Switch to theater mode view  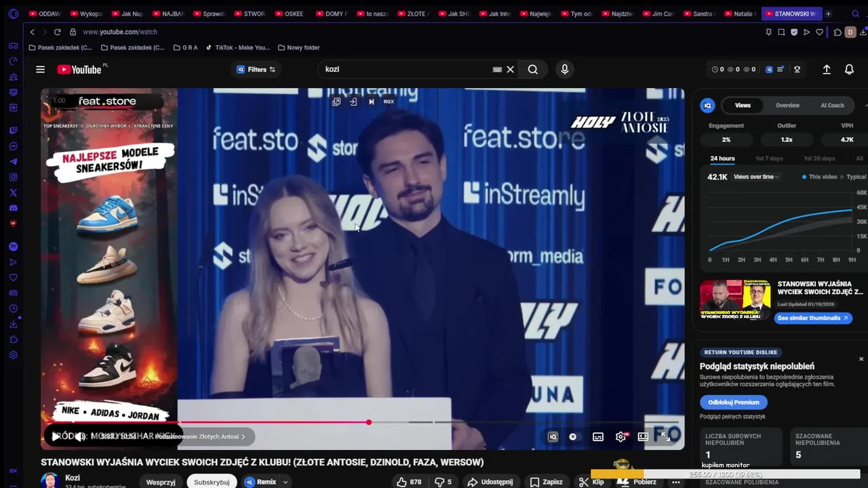(643, 437)
